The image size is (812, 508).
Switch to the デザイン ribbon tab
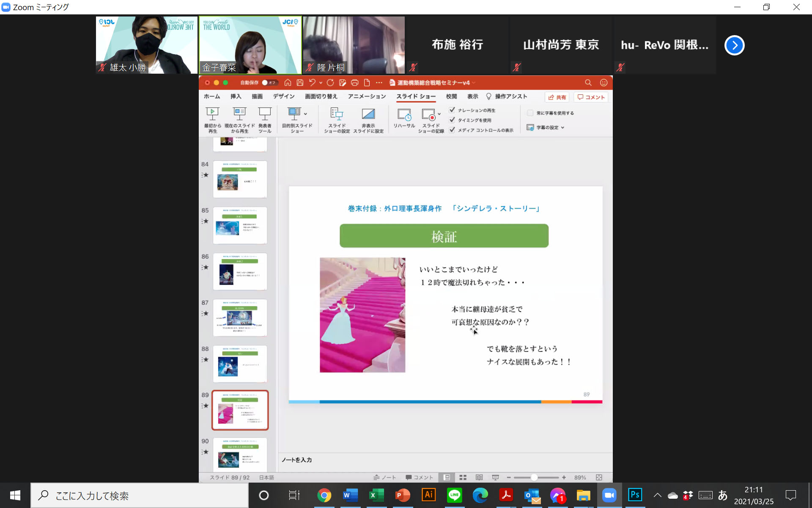tap(283, 97)
